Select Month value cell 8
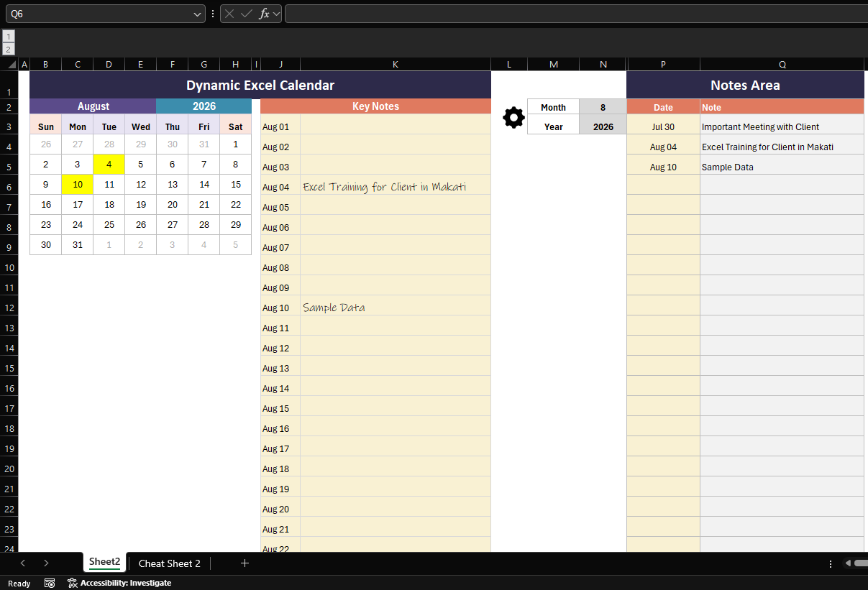Viewport: 868px width, 590px height. coord(603,107)
